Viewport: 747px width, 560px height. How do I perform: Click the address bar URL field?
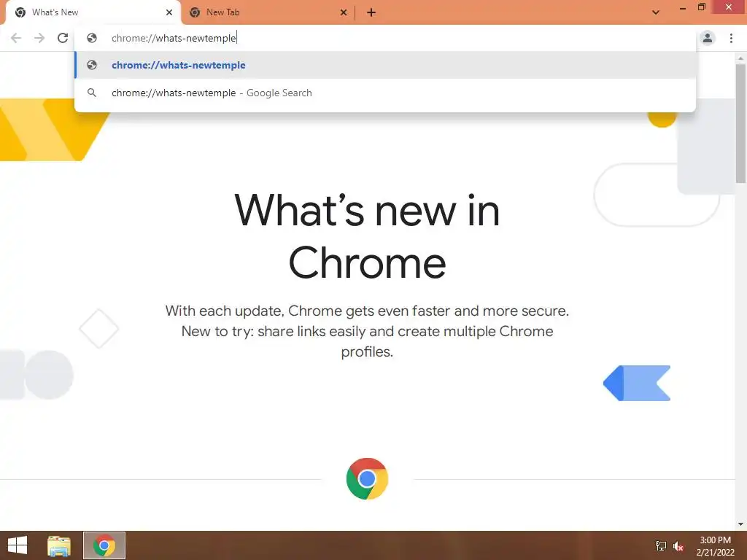[385, 38]
